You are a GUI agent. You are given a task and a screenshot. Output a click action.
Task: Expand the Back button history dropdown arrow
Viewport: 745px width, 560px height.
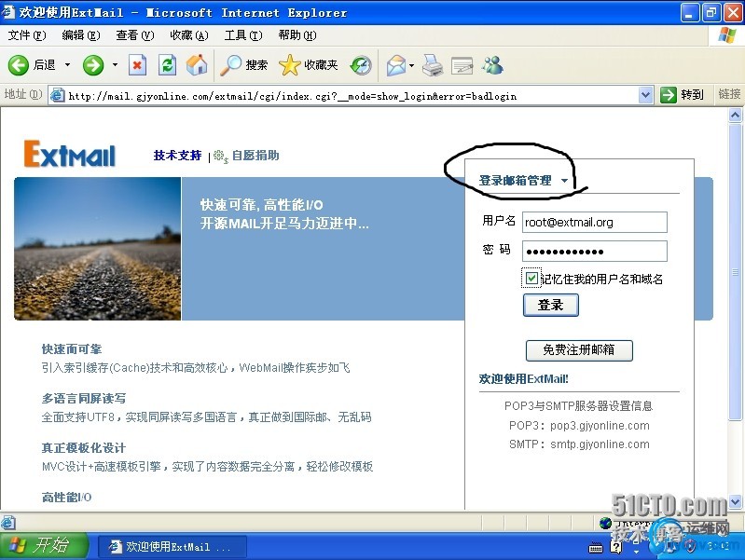67,64
